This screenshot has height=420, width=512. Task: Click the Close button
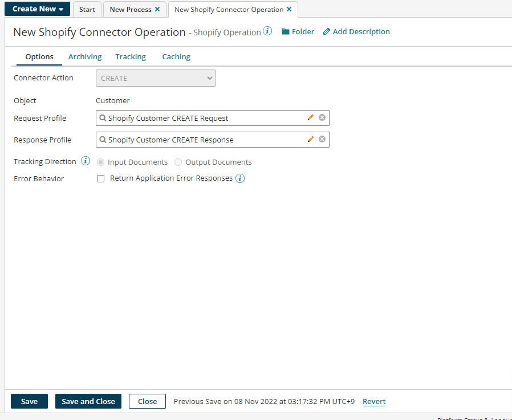(147, 401)
